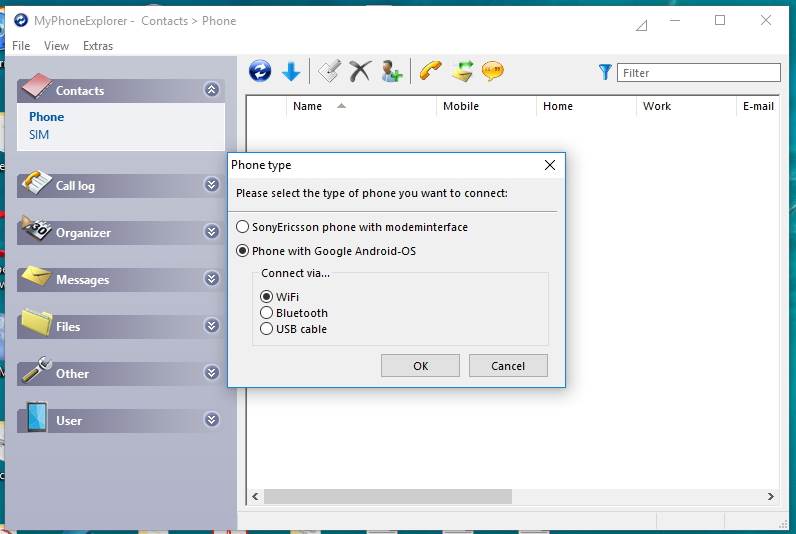Select SonyEricsson phone with modeminterface option

tap(352, 227)
